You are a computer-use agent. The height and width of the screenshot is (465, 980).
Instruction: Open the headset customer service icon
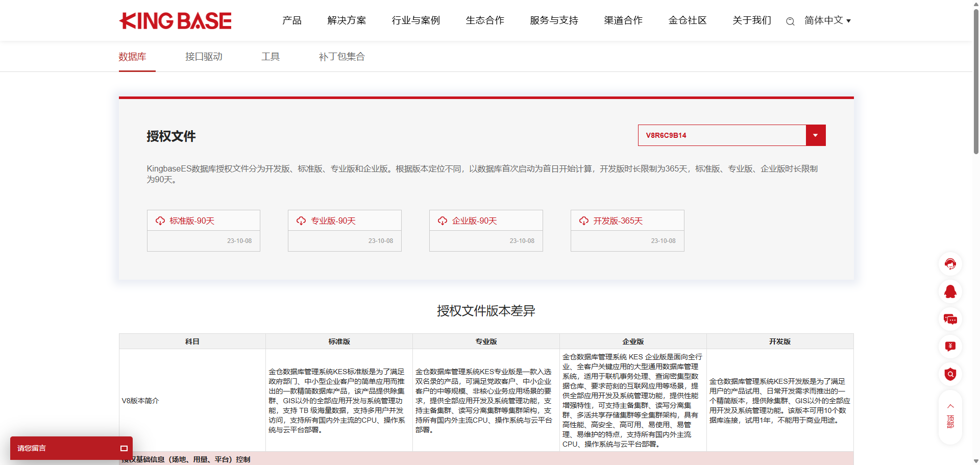pos(950,264)
